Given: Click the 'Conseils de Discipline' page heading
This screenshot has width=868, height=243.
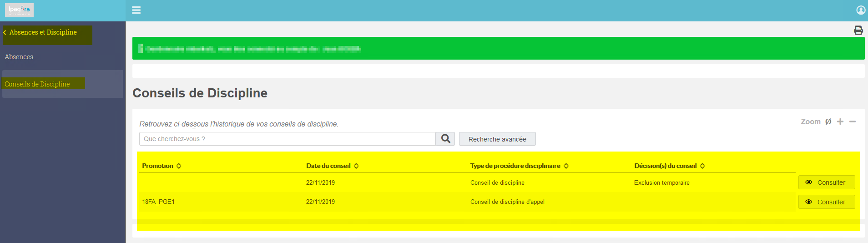Looking at the screenshot, I should pos(200,93).
